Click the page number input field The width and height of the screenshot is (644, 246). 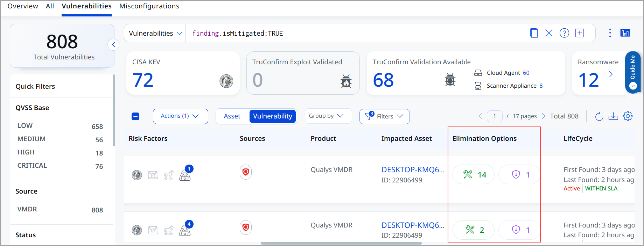click(x=495, y=116)
